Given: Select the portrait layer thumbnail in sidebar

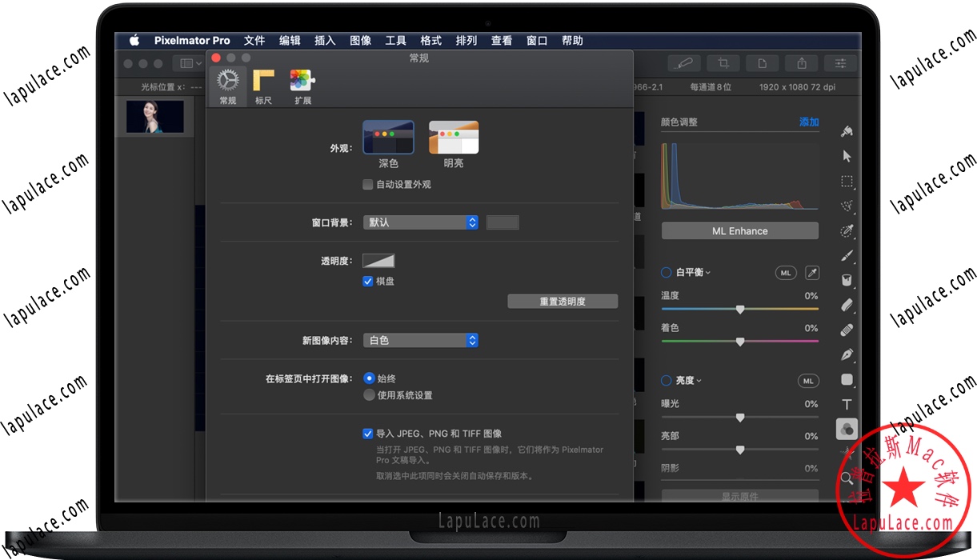Looking at the screenshot, I should [155, 117].
